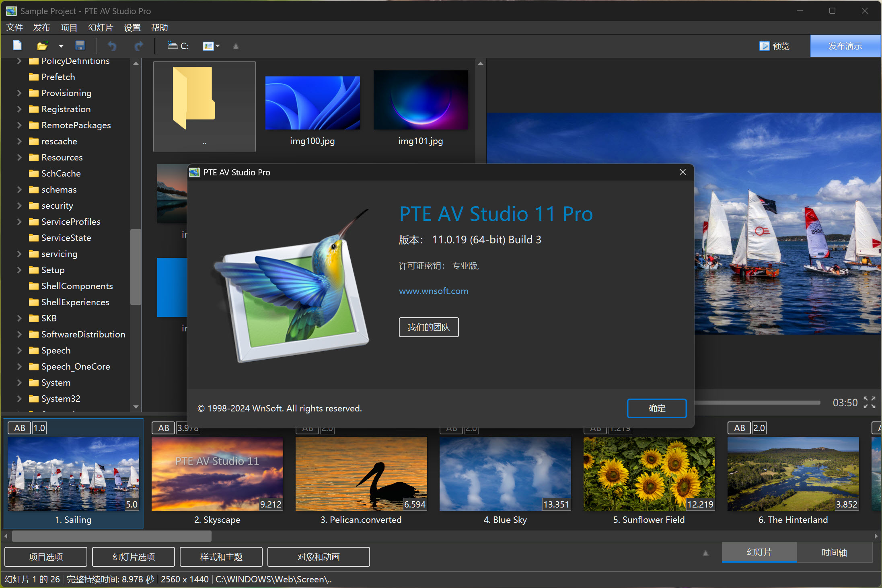
Task: Click the playback progress slider
Action: tap(758, 402)
